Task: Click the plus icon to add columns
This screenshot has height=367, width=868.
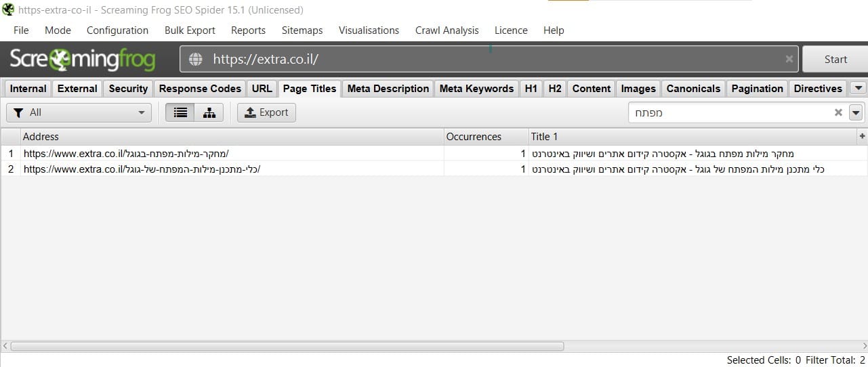Action: pos(862,136)
